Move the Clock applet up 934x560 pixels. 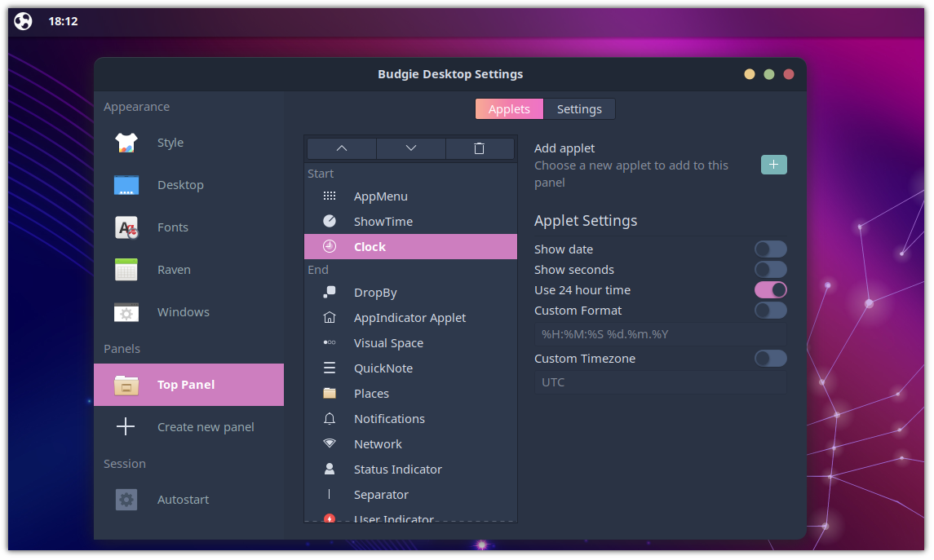tap(341, 148)
